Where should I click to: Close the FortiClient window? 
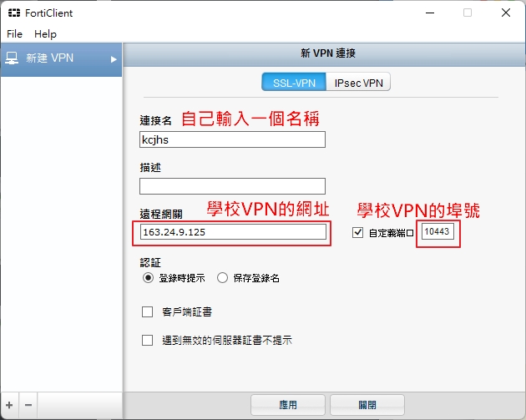pos(506,13)
